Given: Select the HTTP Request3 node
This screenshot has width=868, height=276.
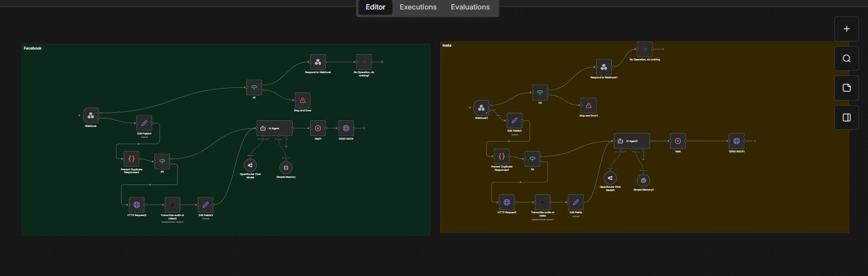Looking at the screenshot, I should click(136, 205).
